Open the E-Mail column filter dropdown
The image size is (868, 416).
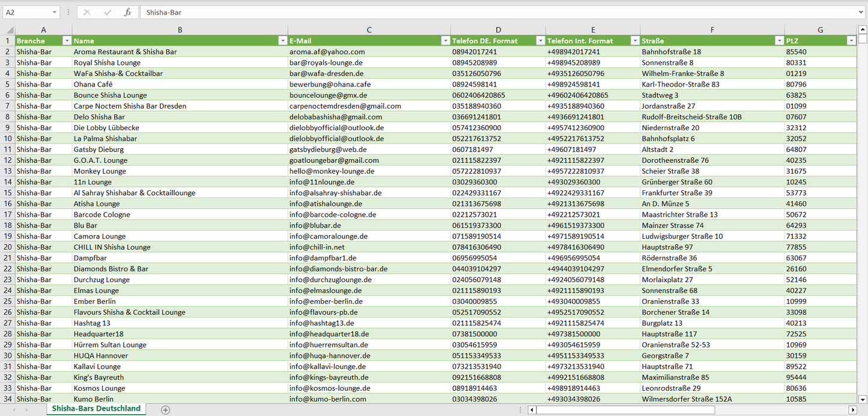tap(445, 41)
